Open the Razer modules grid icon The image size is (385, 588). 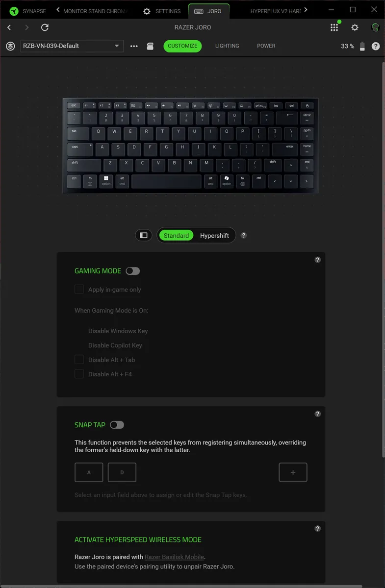[x=334, y=27]
